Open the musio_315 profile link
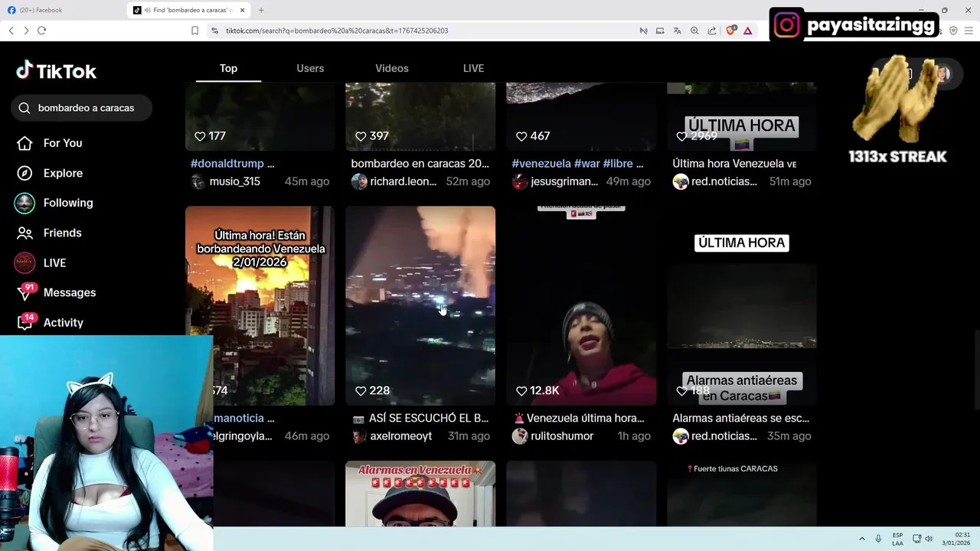 point(226,181)
